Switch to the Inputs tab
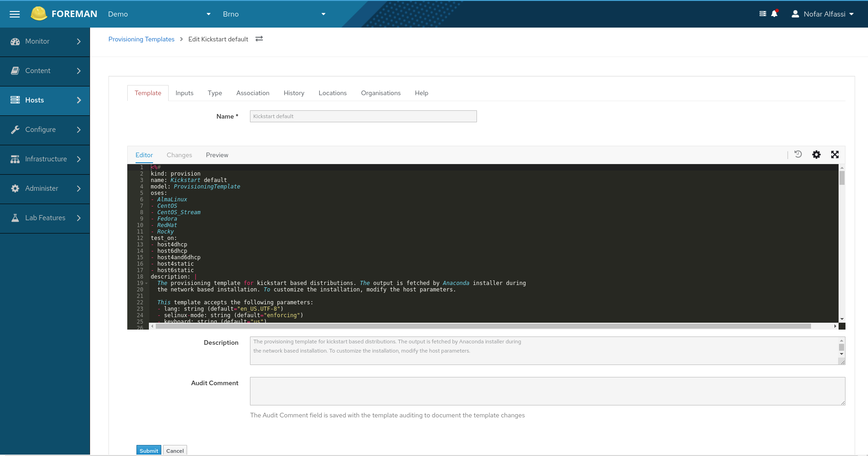The width and height of the screenshot is (868, 456). [x=184, y=93]
